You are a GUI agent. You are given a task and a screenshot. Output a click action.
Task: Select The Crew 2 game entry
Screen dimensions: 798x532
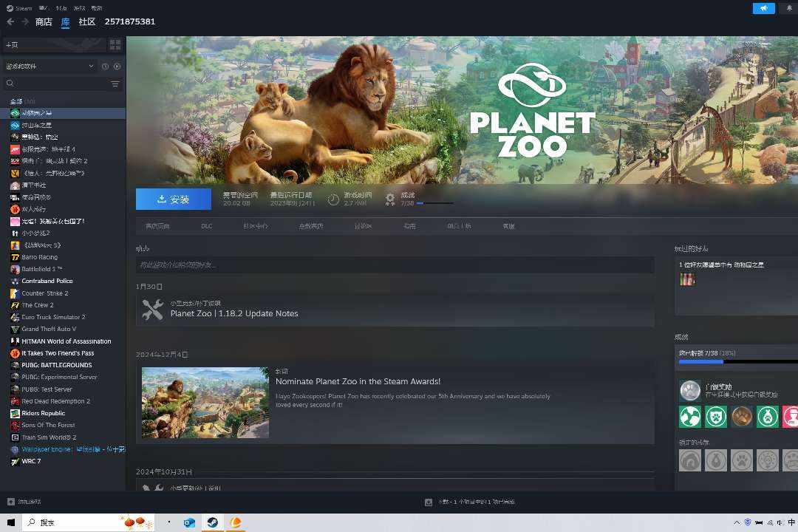(38, 305)
